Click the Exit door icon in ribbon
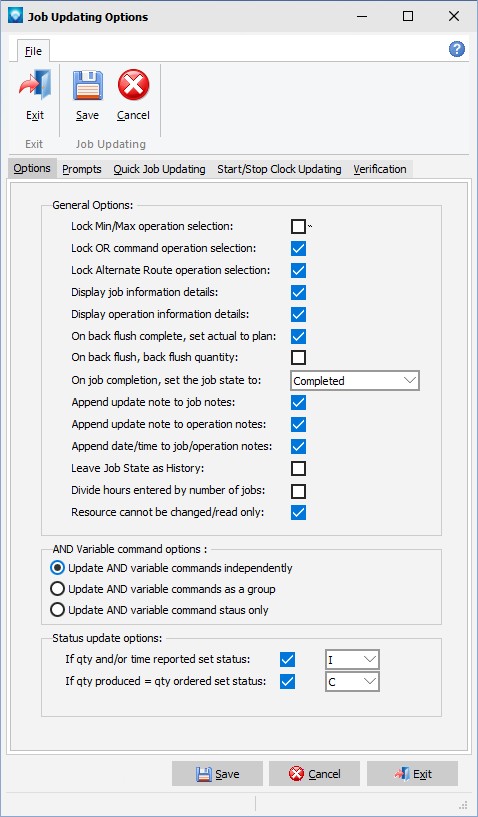Viewport: 478px width, 817px height. click(35, 85)
